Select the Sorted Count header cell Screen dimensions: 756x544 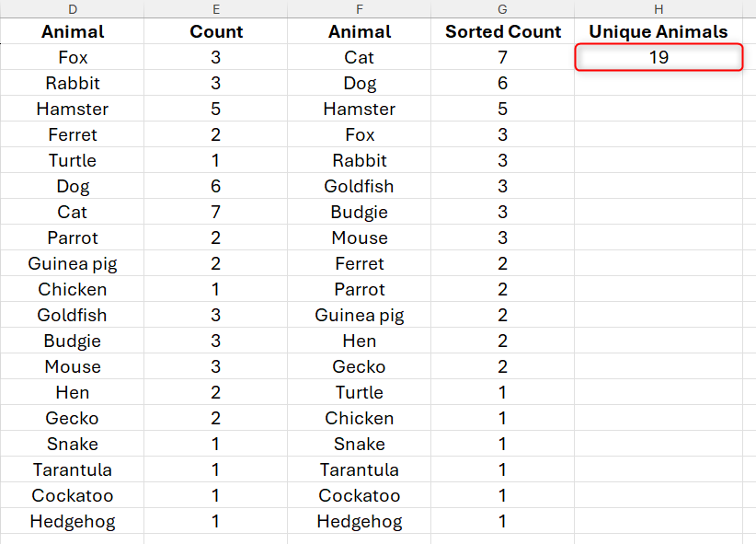click(x=502, y=31)
